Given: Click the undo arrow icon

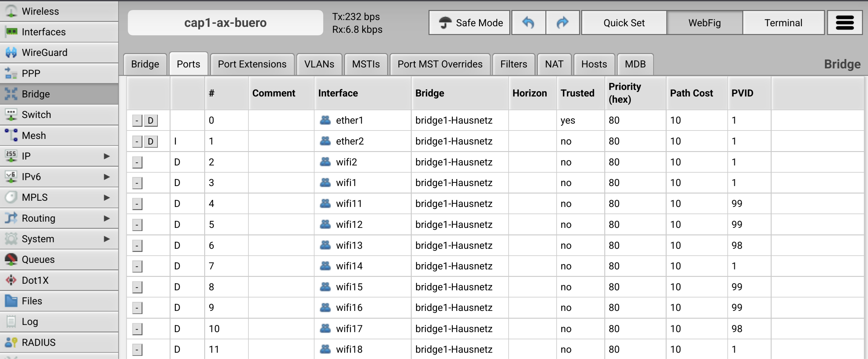Looking at the screenshot, I should click(x=528, y=22).
